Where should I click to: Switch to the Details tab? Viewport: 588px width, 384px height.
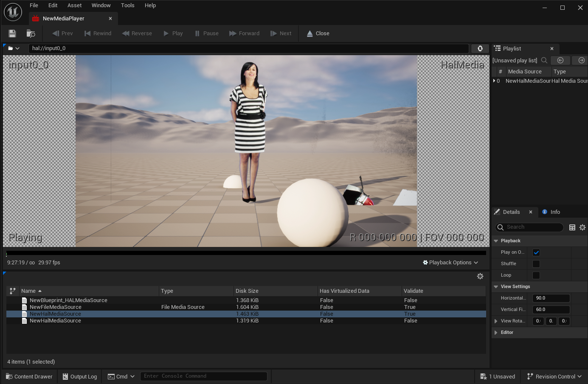(x=511, y=212)
